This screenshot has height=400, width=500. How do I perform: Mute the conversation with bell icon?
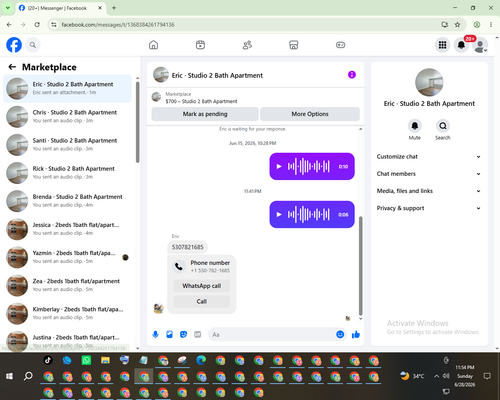pyautogui.click(x=415, y=126)
